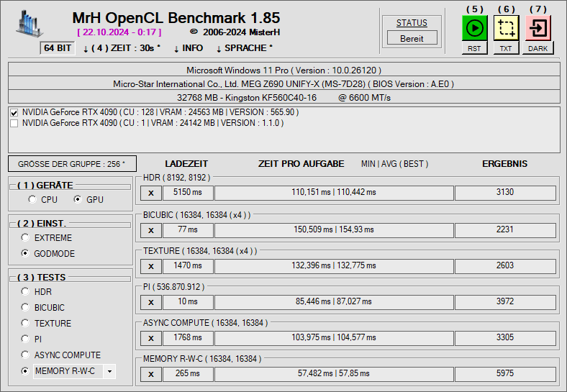Click the Kingston KF560C40-16 memory line
Image resolution: width=567 pixels, height=392 pixels.
click(x=284, y=98)
